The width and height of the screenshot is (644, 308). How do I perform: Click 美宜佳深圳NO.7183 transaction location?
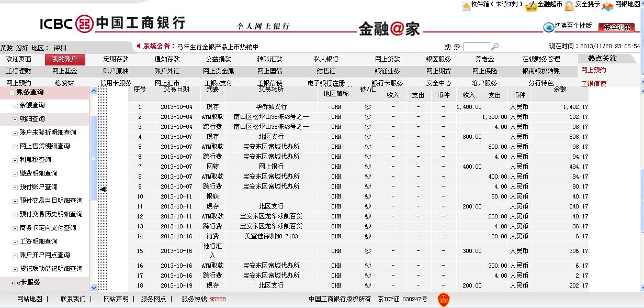pos(271,236)
